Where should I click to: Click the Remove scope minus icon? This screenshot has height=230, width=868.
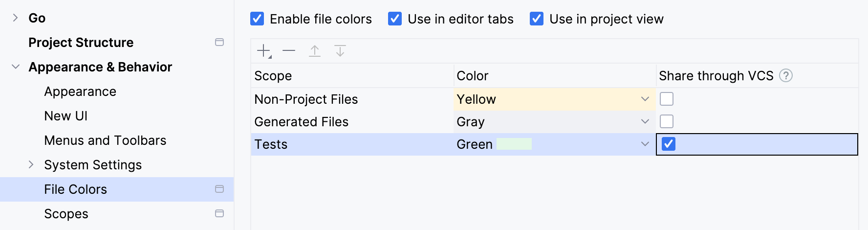pos(289,51)
